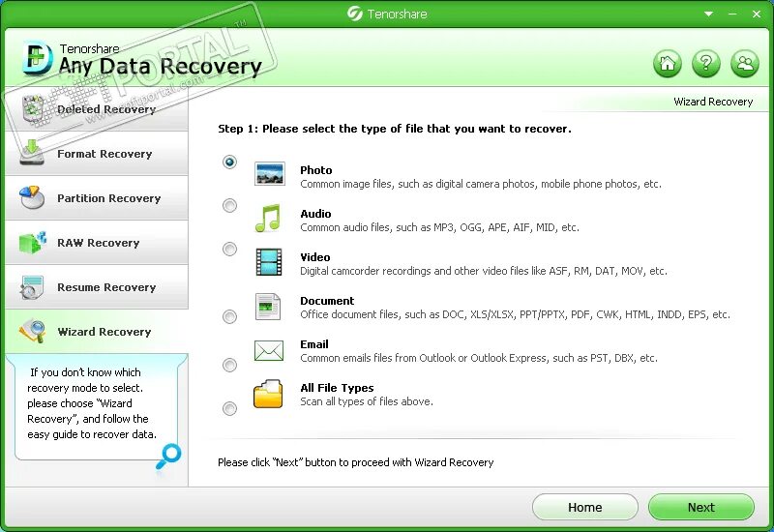Click the Audio option label
The image size is (774, 532).
pyautogui.click(x=315, y=214)
